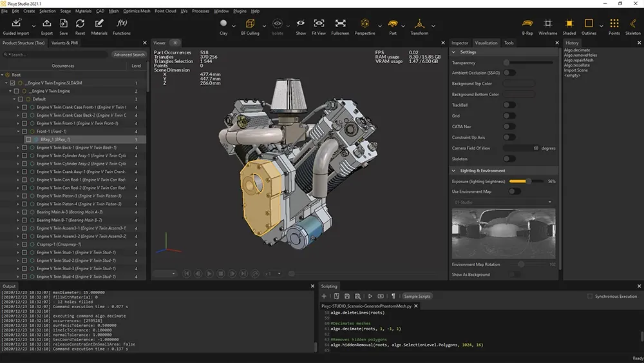Screen dimensions: 644x363
Task: Adjust the Exposure lighting brightness slider
Action: click(x=526, y=181)
